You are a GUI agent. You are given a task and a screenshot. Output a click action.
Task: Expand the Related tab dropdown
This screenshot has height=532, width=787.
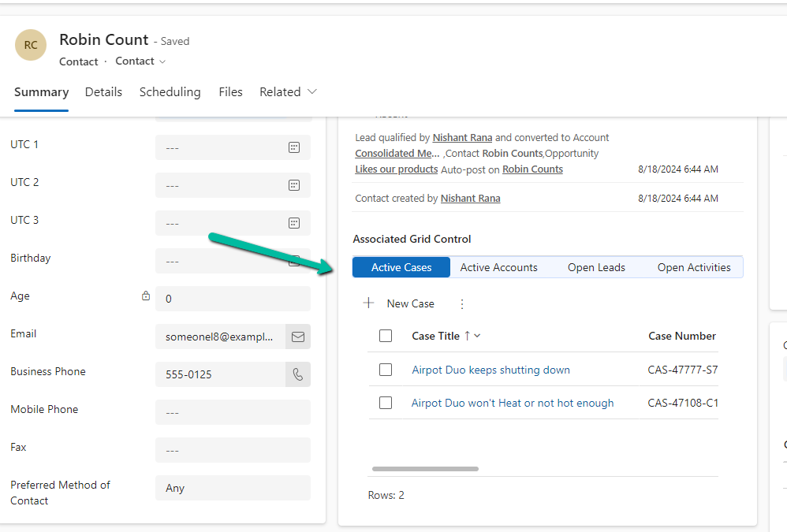pyautogui.click(x=311, y=92)
